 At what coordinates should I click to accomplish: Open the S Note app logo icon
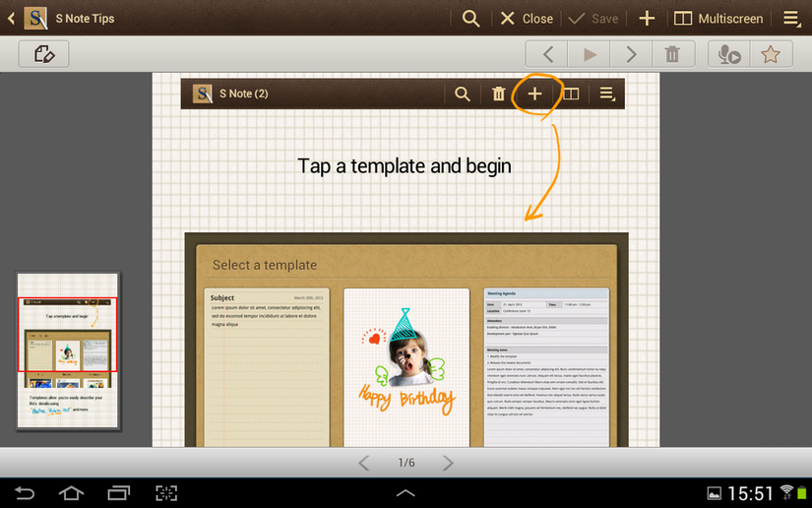(35, 18)
